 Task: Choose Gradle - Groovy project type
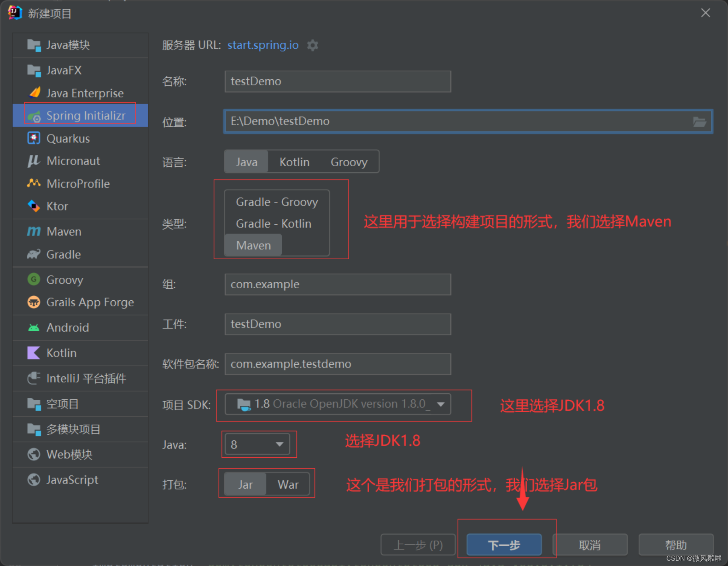click(277, 202)
